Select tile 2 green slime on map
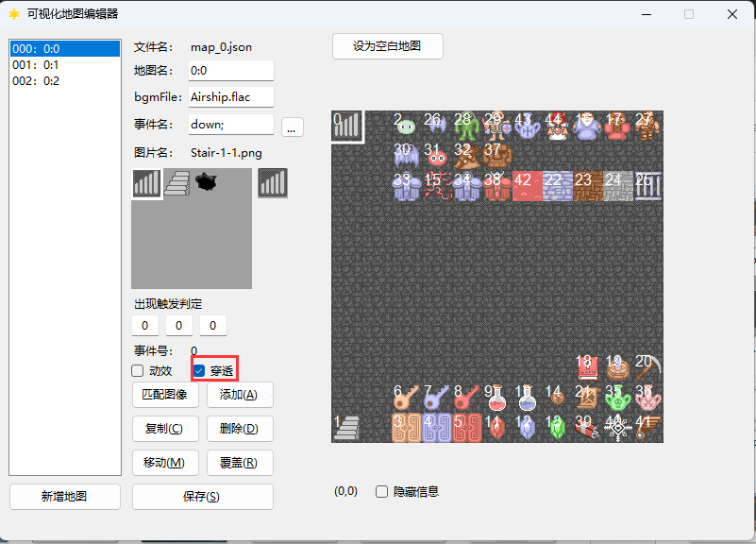 pos(407,126)
